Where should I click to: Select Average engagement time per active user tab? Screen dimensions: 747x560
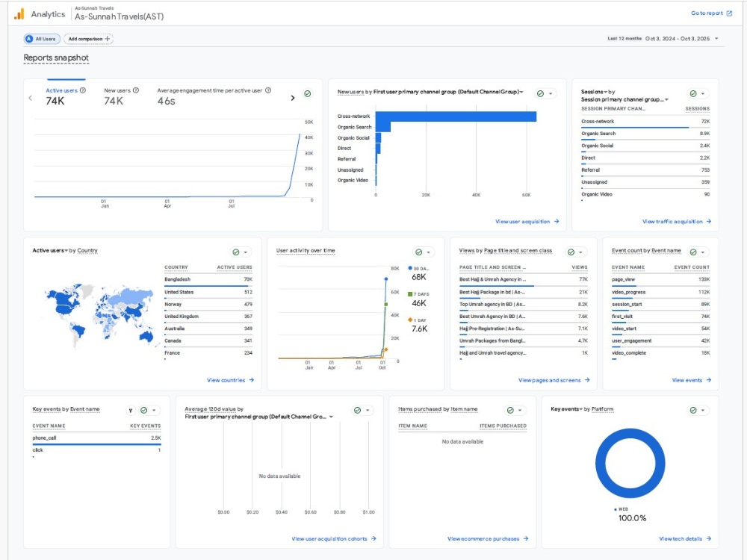[214, 96]
